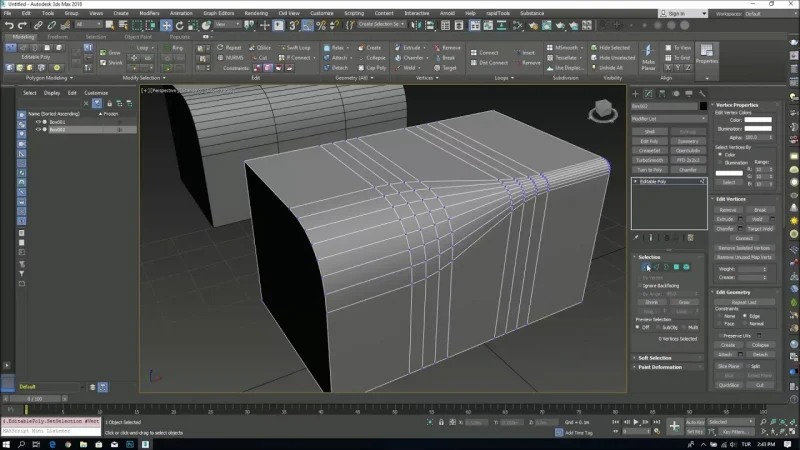Open the ribbon Properties panel button

(x=707, y=52)
